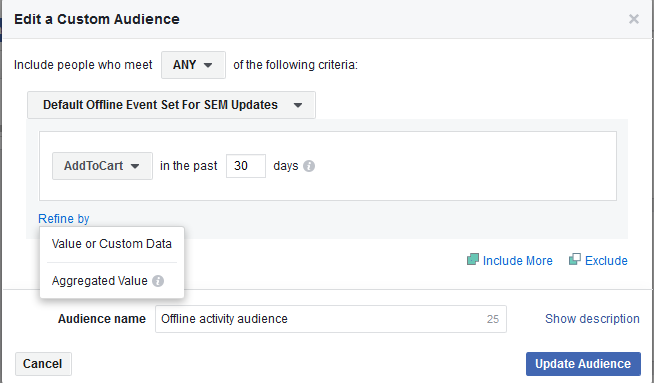The height and width of the screenshot is (383, 654).
Task: Close the Edit a Custom Audience dialog
Action: point(634,19)
